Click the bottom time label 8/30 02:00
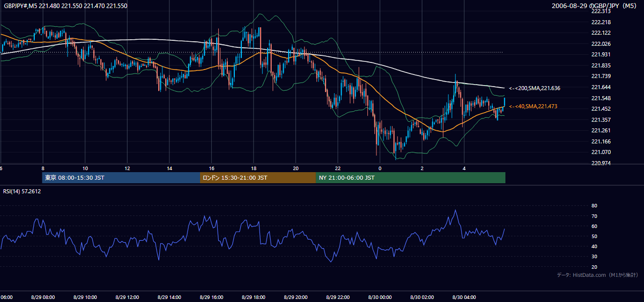 pos(422,297)
